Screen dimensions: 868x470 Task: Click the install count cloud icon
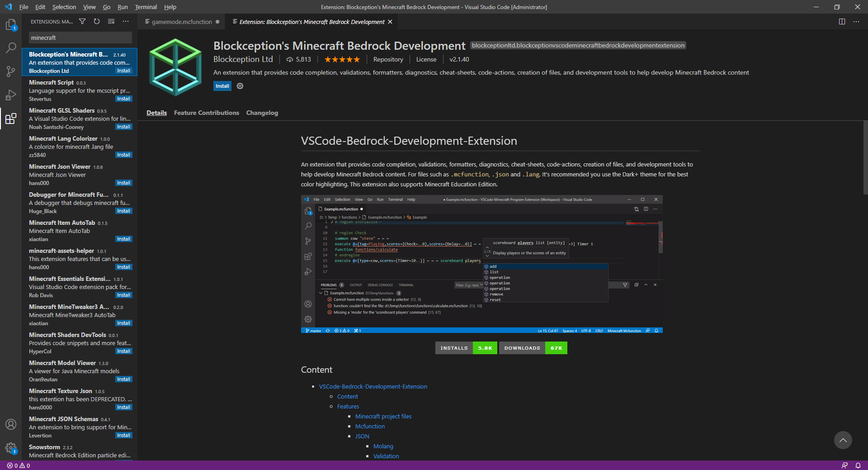point(290,59)
